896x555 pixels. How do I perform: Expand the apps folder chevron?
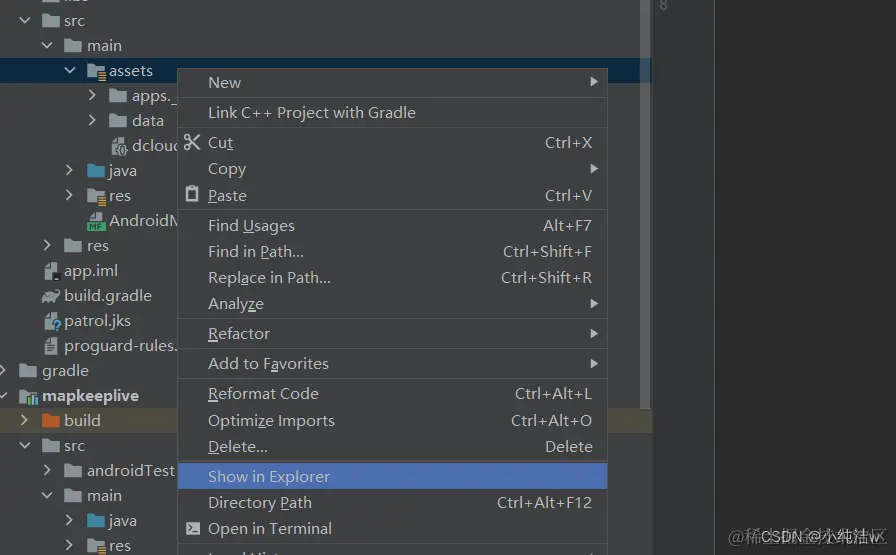click(92, 95)
